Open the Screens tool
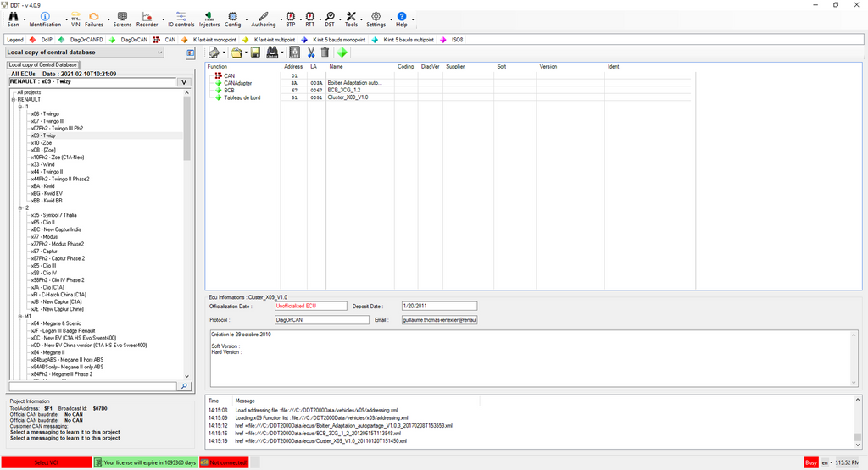The width and height of the screenshot is (868, 470). click(x=122, y=19)
